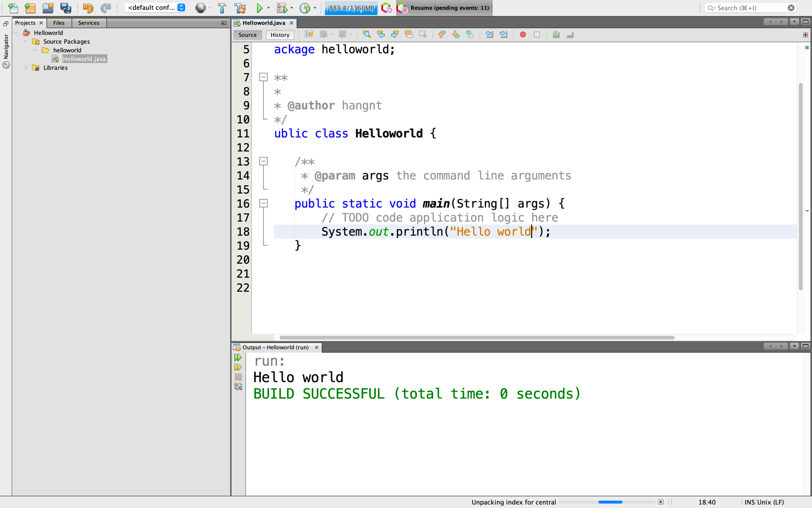The image size is (812, 508).
Task: Open the Profile Project dropdown arrow
Action: click(x=315, y=8)
